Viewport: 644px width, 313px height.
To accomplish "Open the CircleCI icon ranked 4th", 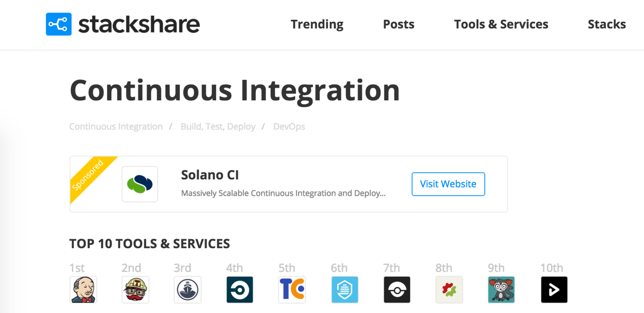I will [240, 290].
